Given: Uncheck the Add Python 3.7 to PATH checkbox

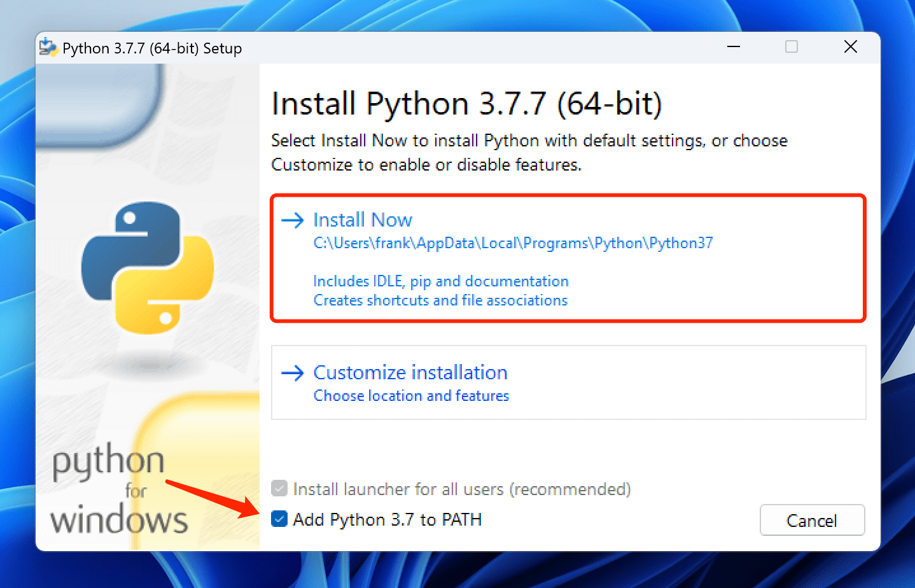Looking at the screenshot, I should pos(279,519).
